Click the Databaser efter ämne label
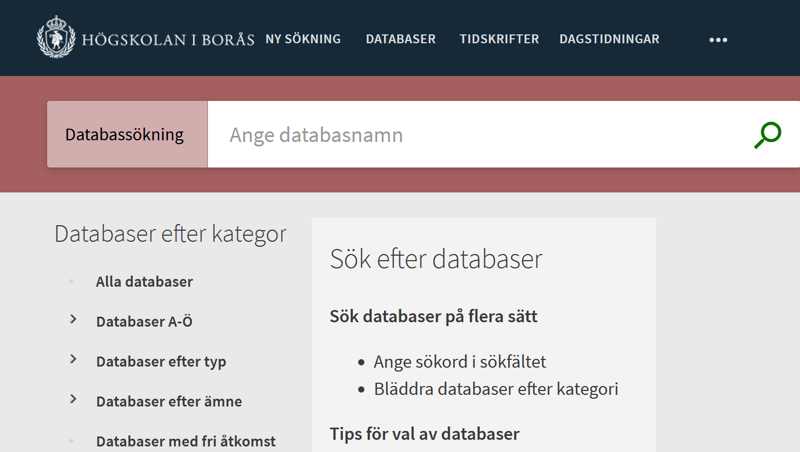 (169, 402)
